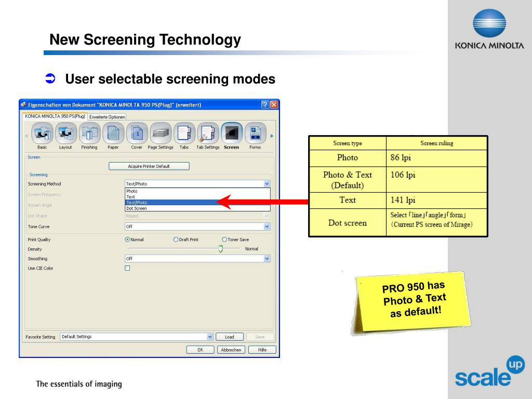Select Normal print quality radio button

[127, 240]
